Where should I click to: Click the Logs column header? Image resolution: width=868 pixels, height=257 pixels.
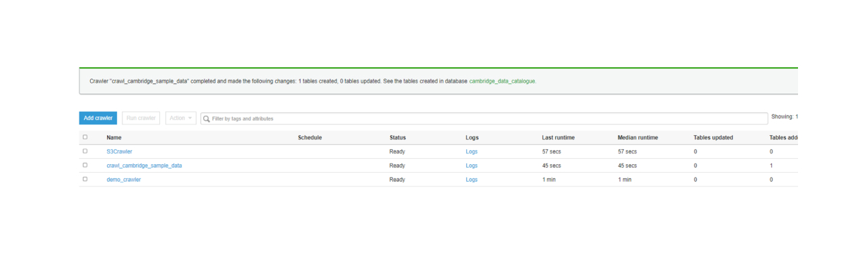pos(472,137)
